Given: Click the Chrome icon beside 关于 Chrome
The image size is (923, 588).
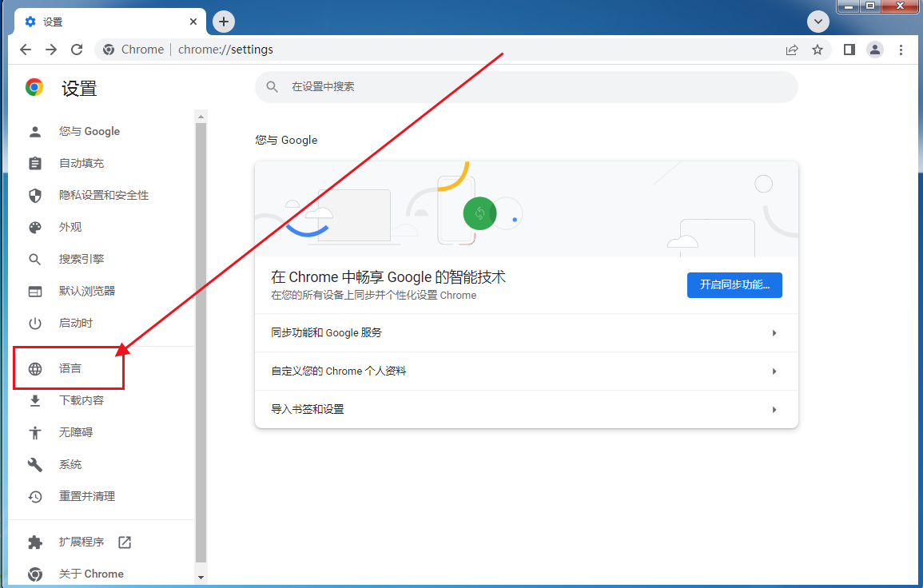Looking at the screenshot, I should tap(35, 574).
